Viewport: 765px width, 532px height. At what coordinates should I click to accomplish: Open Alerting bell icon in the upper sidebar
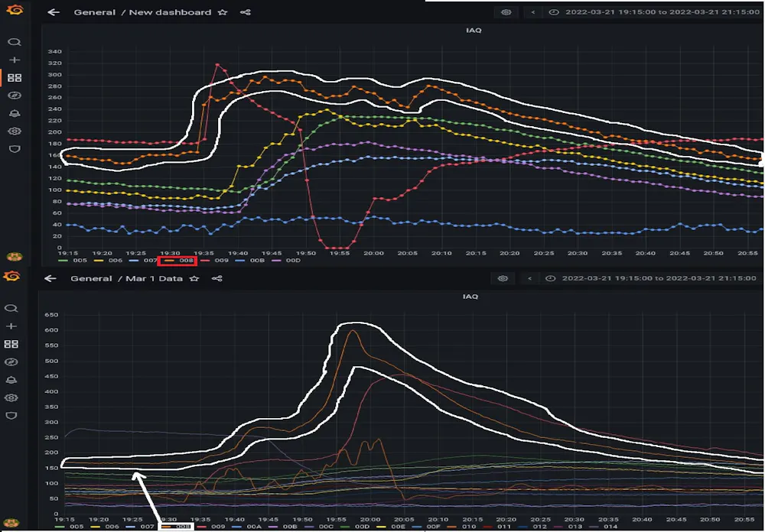coord(15,114)
